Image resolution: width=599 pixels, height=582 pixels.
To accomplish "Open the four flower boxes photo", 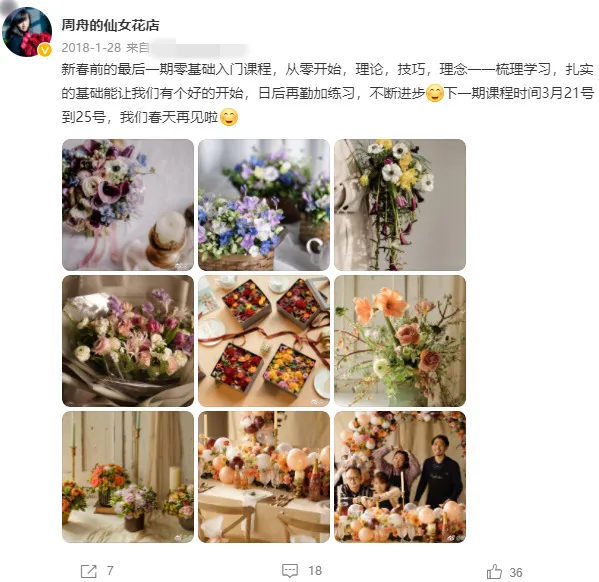I will coord(264,341).
